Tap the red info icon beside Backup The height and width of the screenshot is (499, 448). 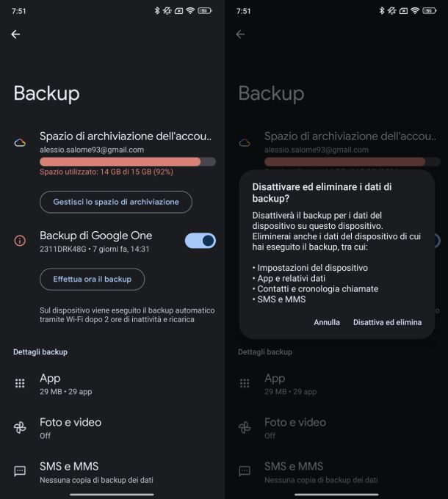20,241
